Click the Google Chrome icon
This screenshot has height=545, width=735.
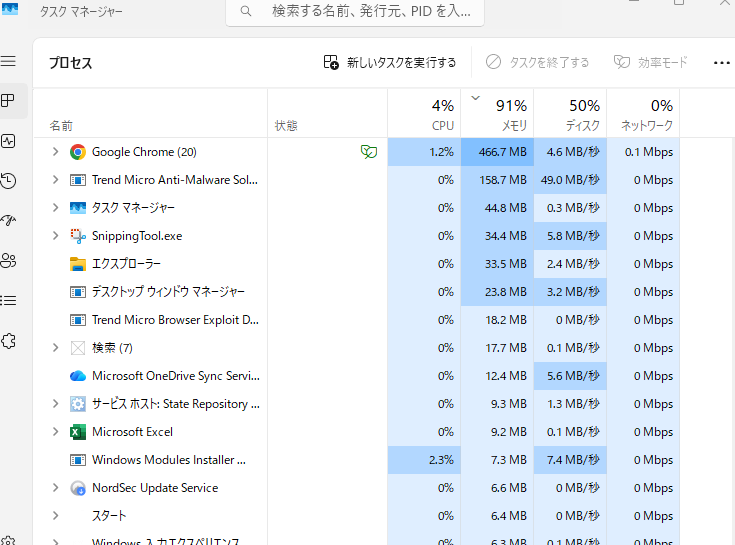click(78, 152)
